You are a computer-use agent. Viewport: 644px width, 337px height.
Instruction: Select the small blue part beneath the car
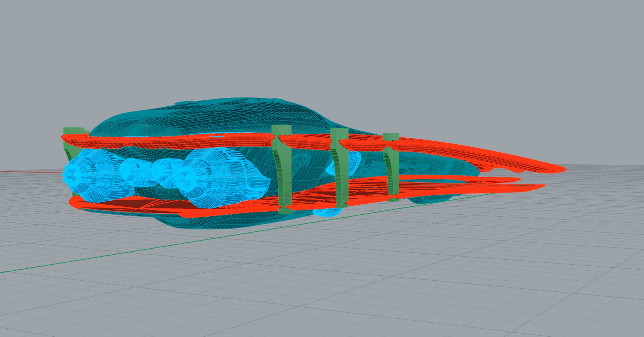coord(328,212)
